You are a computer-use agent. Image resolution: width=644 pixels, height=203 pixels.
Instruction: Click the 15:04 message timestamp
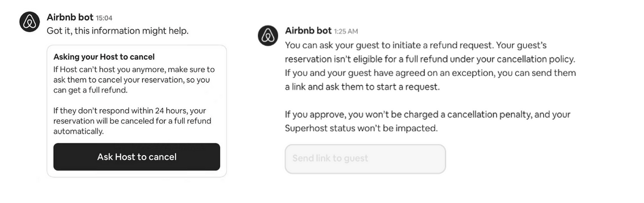coord(104,18)
